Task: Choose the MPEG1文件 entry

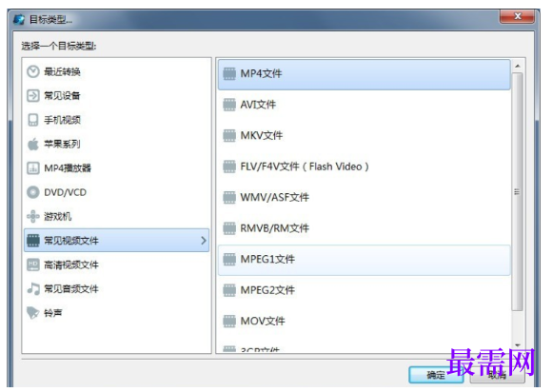Action: click(x=364, y=260)
